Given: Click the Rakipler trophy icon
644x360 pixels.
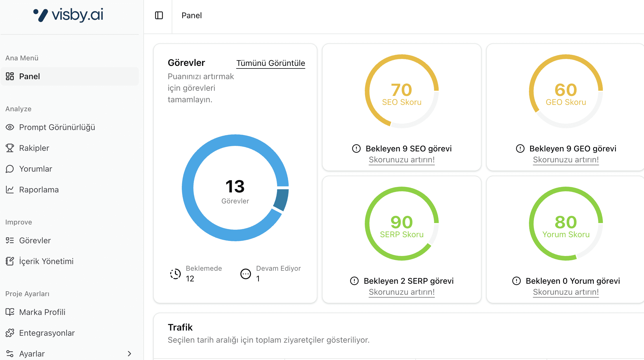Looking at the screenshot, I should tap(10, 148).
